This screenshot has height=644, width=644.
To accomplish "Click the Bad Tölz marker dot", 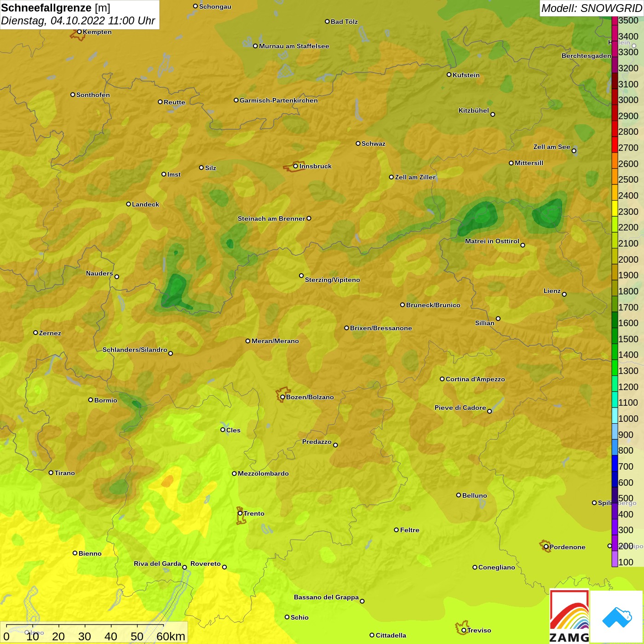I will (327, 22).
